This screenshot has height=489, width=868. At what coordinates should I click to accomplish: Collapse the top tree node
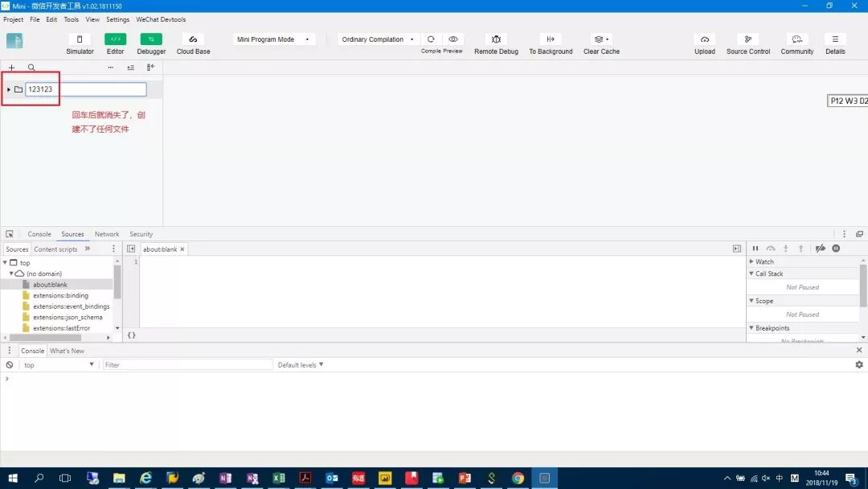pyautogui.click(x=5, y=262)
